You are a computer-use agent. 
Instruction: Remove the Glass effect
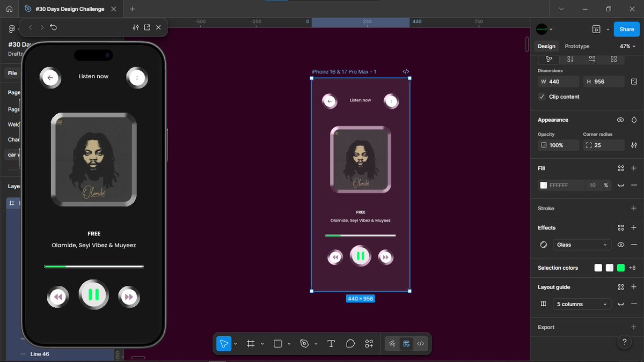(634, 245)
